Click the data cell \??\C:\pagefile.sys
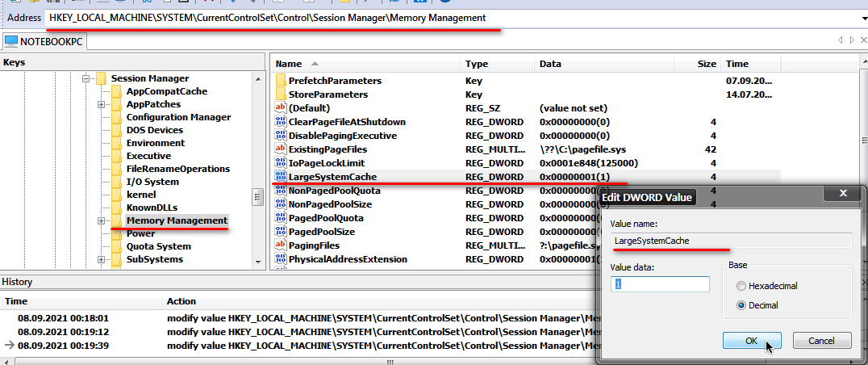The image size is (868, 365). coord(583,149)
